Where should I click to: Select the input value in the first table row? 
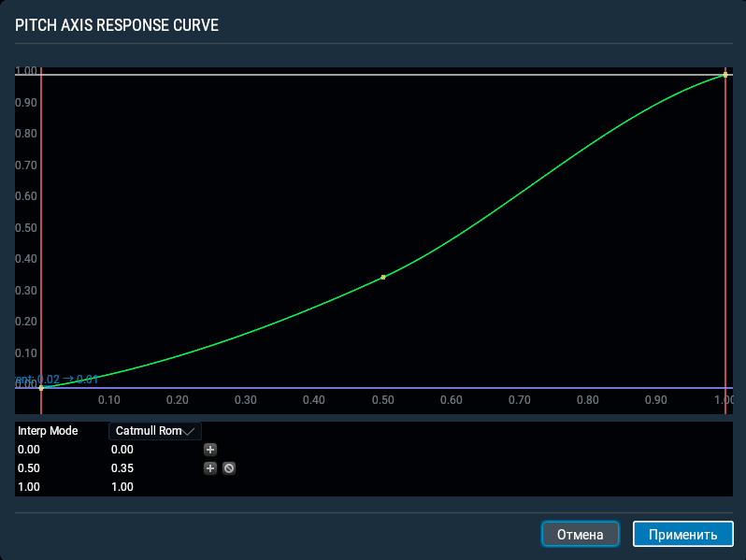coord(30,450)
